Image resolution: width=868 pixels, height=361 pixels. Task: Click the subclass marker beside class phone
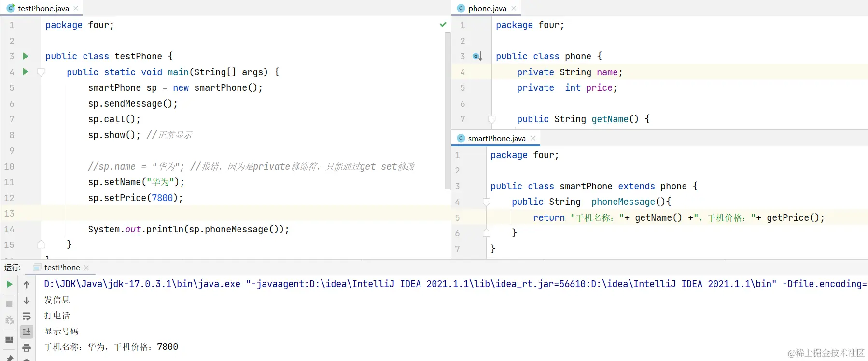(x=477, y=57)
